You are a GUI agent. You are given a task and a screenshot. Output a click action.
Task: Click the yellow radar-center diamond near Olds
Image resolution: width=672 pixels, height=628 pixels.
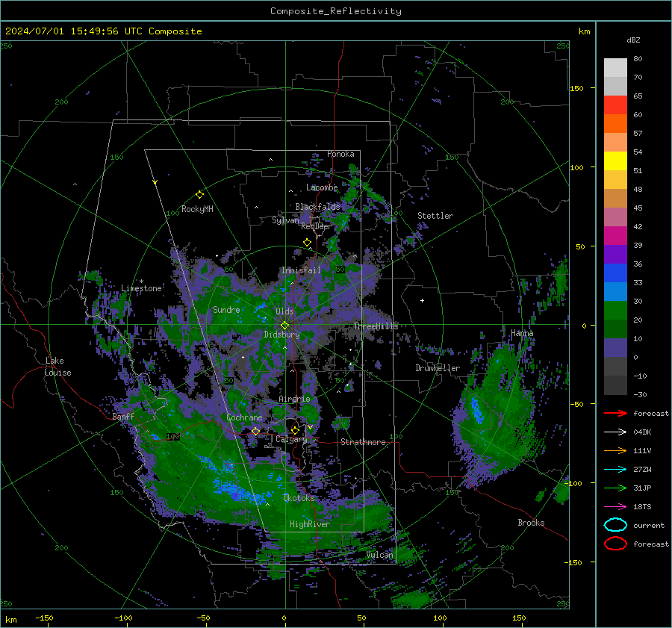pyautogui.click(x=285, y=326)
